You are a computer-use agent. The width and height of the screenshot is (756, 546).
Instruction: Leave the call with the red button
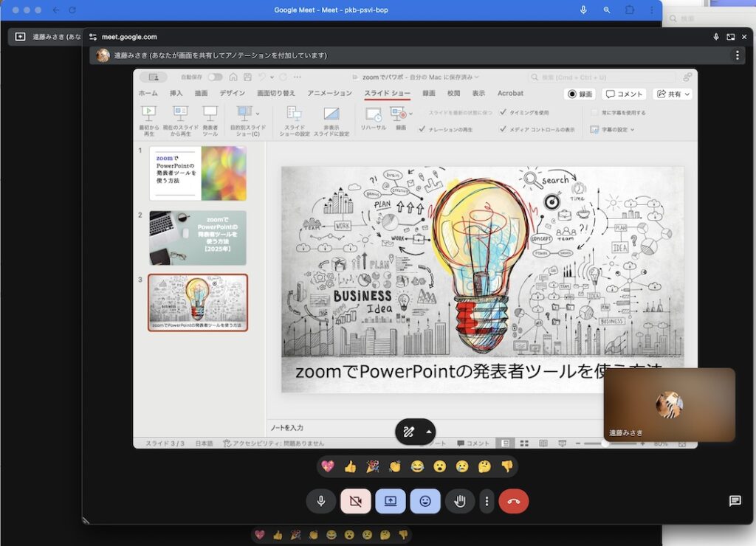pos(514,501)
